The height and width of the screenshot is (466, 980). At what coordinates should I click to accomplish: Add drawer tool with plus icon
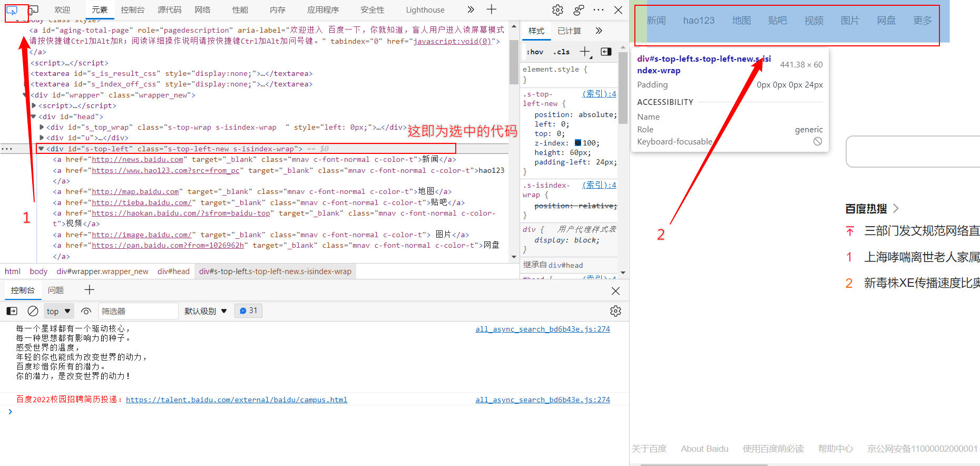click(90, 290)
